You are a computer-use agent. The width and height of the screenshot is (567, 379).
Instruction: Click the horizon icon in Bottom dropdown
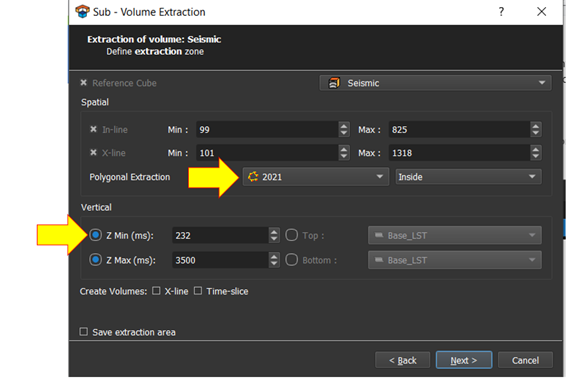pyautogui.click(x=379, y=260)
